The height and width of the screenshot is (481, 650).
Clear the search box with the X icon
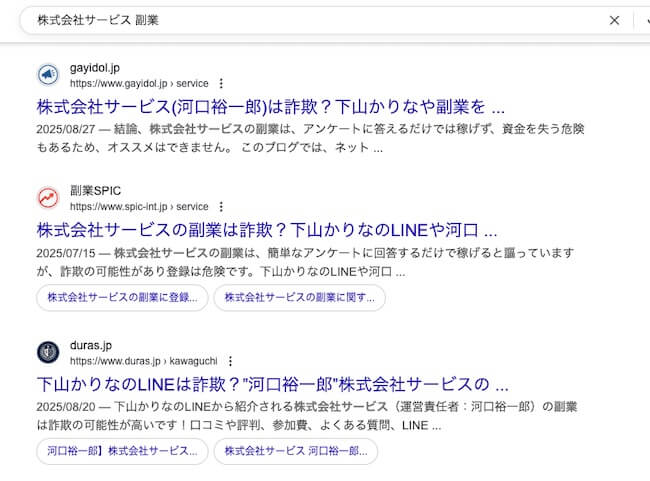point(614,20)
